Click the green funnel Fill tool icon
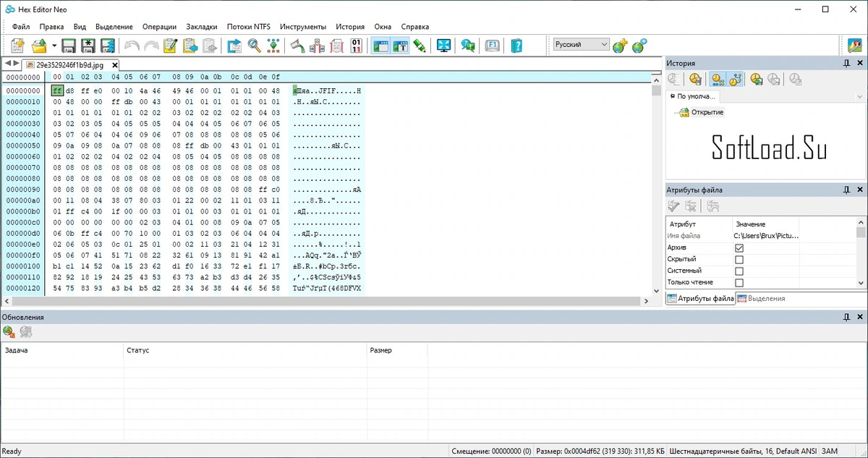 (297, 46)
